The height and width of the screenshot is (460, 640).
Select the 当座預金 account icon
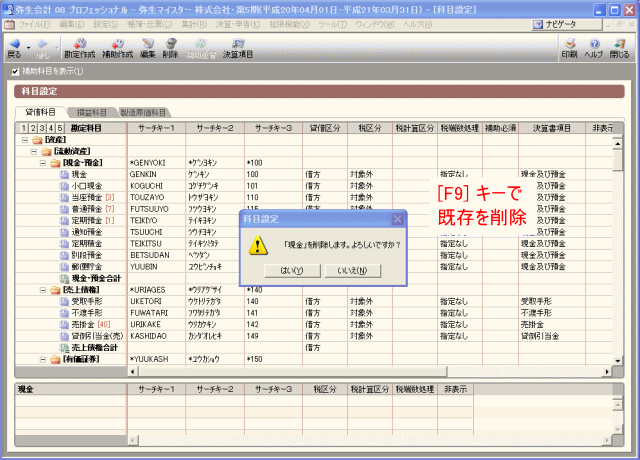click(x=64, y=198)
